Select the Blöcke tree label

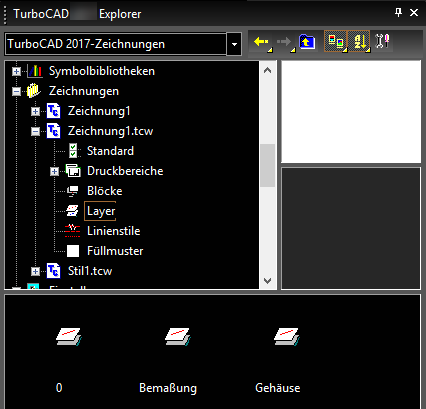click(104, 191)
